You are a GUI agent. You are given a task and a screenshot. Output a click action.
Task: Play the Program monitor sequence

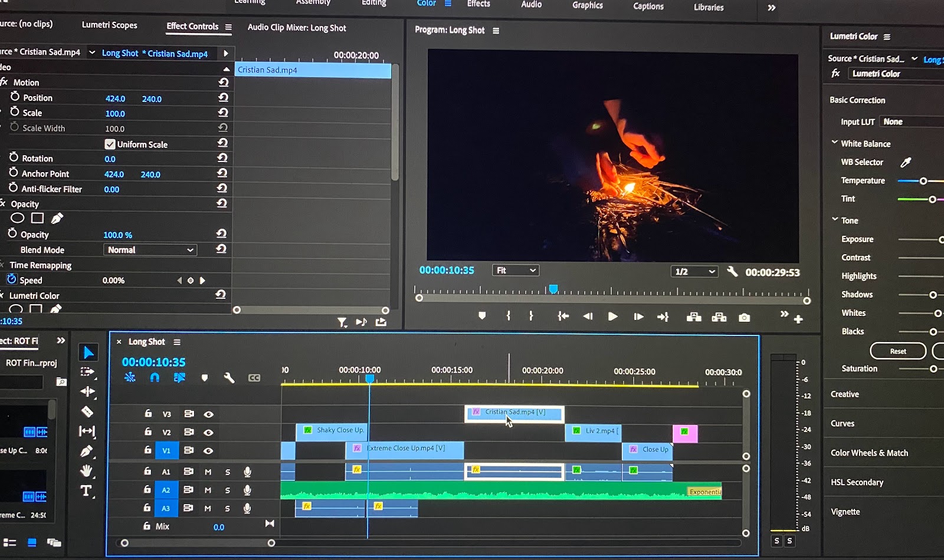[x=613, y=317]
